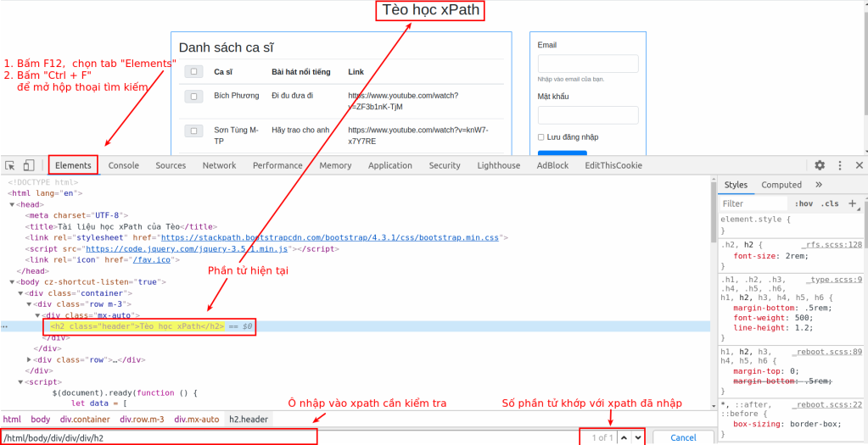868x445 pixels.
Task: Open _type.scss:9 source link
Action: pyautogui.click(x=835, y=280)
